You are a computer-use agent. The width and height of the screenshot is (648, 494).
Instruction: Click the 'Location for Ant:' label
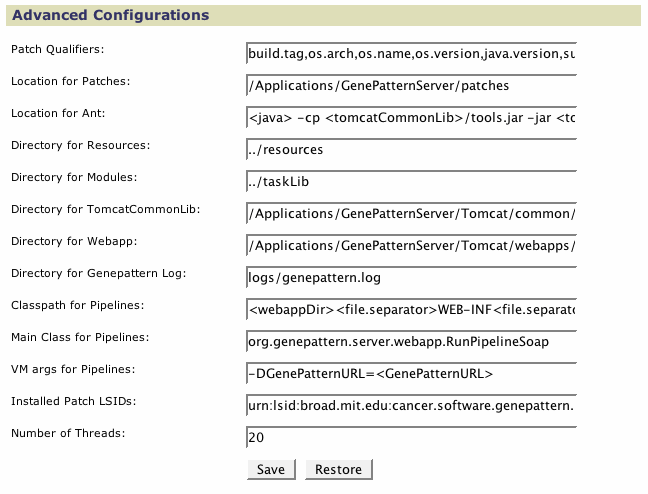[58, 113]
